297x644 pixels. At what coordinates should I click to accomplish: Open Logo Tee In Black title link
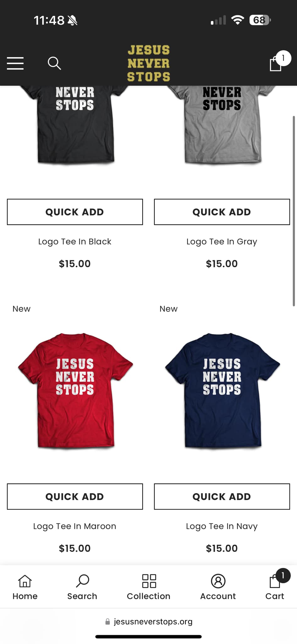(x=75, y=241)
